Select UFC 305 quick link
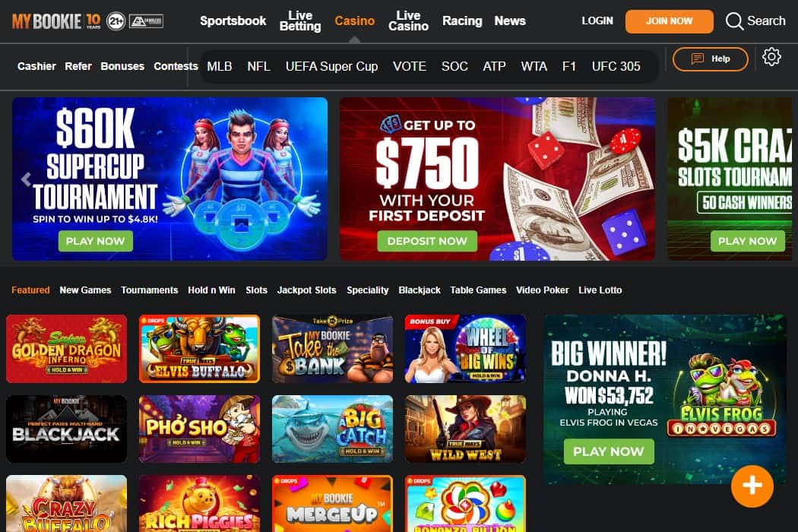 616,67
